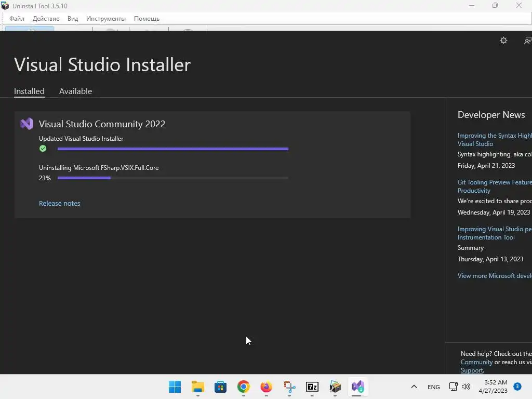Open the Файл menu
Image resolution: width=532 pixels, height=399 pixels.
[17, 19]
